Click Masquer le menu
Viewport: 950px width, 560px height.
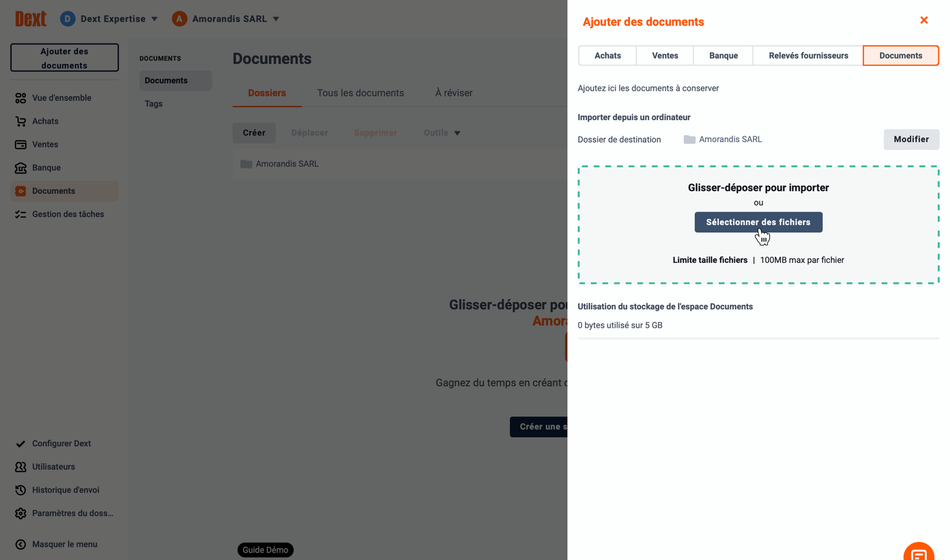(64, 544)
